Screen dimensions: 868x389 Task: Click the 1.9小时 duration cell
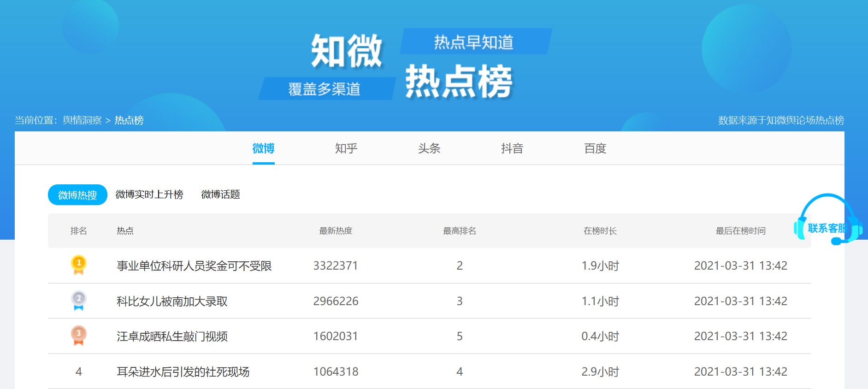(600, 266)
